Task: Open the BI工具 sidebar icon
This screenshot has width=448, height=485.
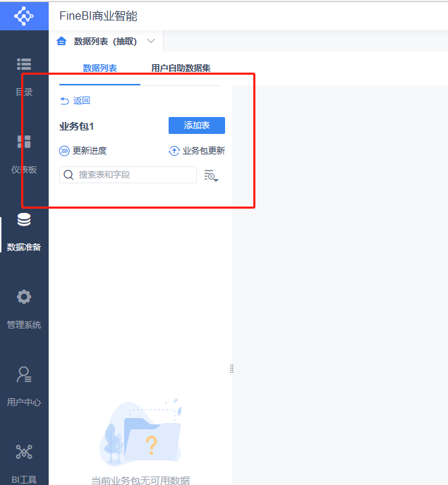Action: (x=24, y=452)
